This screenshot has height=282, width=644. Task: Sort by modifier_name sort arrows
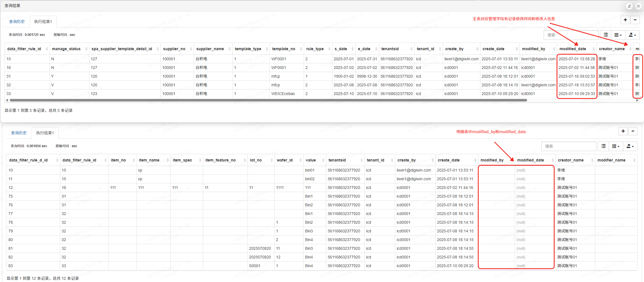(x=634, y=160)
